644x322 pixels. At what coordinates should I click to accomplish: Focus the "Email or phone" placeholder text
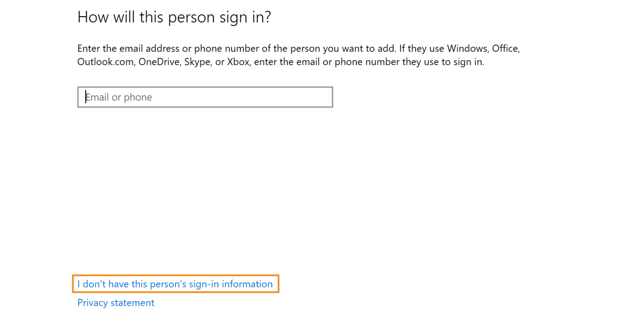(119, 97)
